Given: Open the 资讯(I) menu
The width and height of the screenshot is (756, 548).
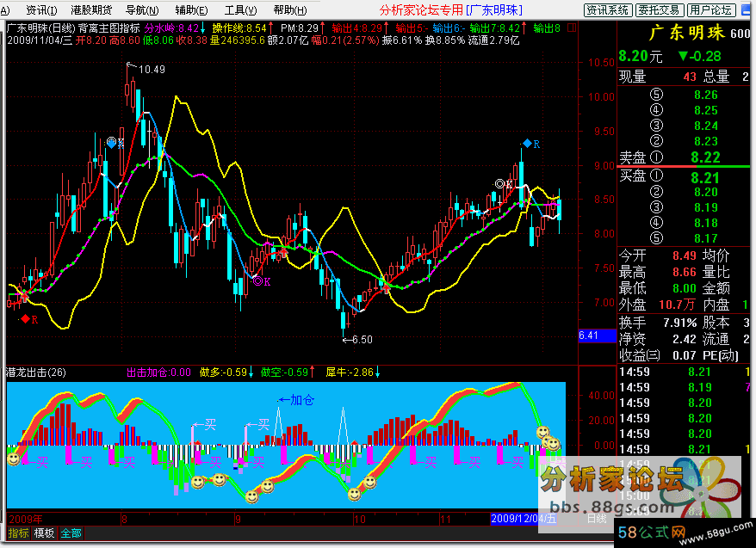Looking at the screenshot, I should [41, 9].
